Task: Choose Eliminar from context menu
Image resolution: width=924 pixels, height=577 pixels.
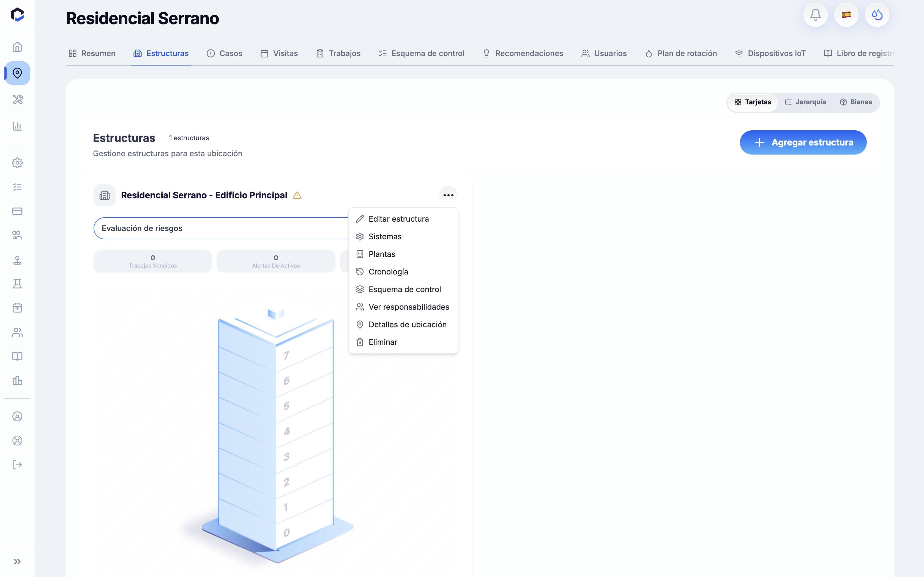Action: point(403,342)
